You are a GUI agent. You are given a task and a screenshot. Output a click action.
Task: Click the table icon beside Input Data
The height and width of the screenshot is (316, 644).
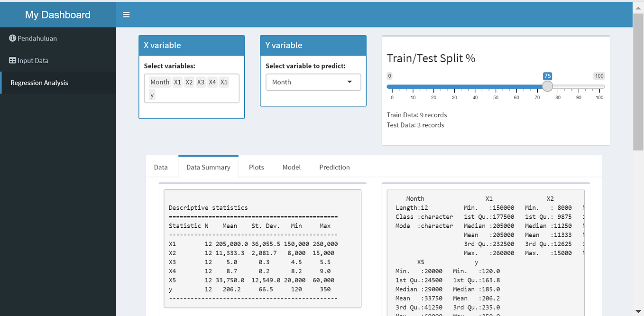tap(12, 60)
